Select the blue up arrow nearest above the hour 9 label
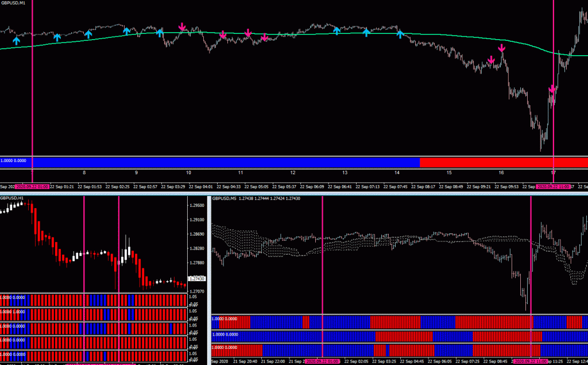Viewport: 588px width, 365px height. (x=127, y=31)
